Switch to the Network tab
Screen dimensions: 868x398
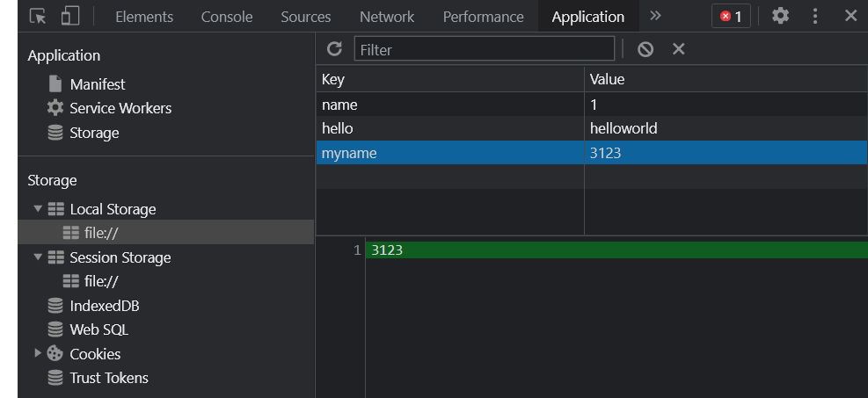click(x=387, y=17)
